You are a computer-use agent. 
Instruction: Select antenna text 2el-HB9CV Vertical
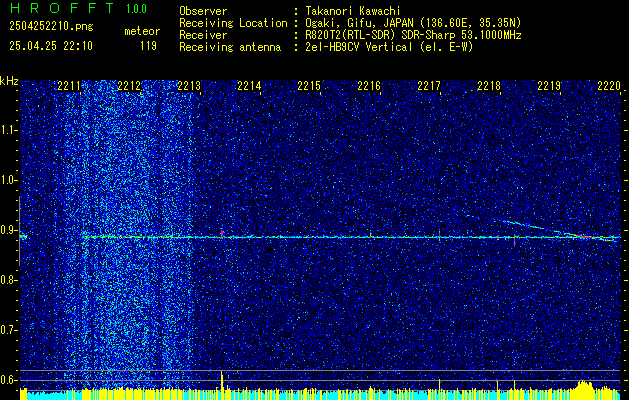pyautogui.click(x=358, y=47)
